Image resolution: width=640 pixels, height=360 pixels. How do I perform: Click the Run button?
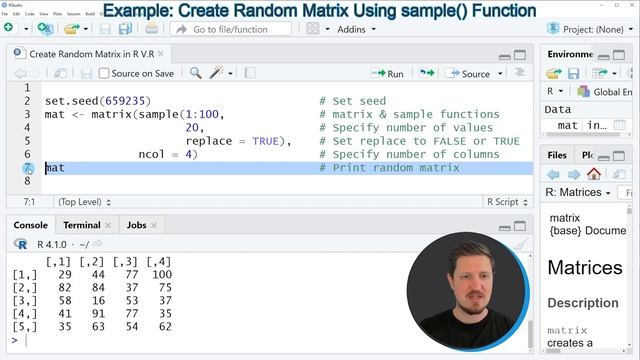coord(387,73)
